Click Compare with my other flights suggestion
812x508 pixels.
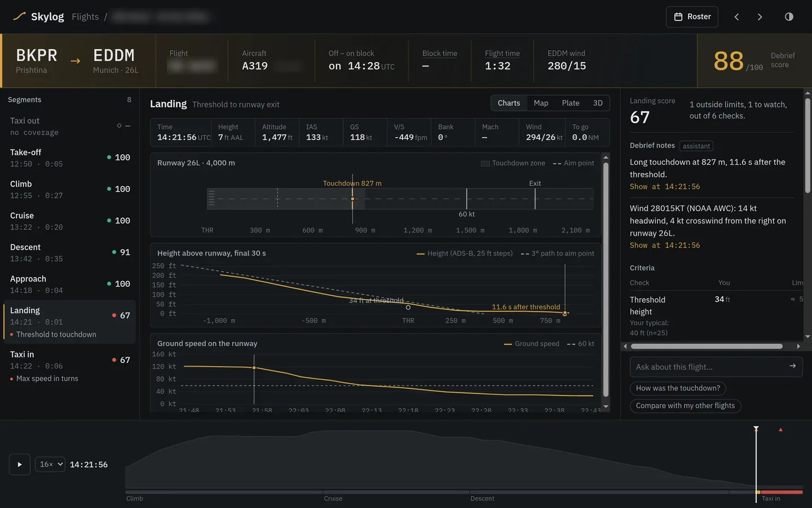click(x=685, y=406)
